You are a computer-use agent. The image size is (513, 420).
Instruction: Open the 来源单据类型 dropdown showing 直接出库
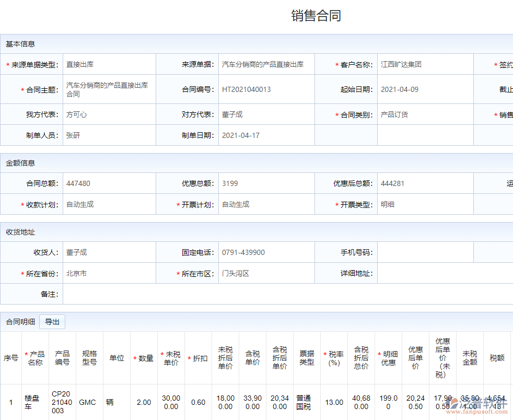pos(110,64)
